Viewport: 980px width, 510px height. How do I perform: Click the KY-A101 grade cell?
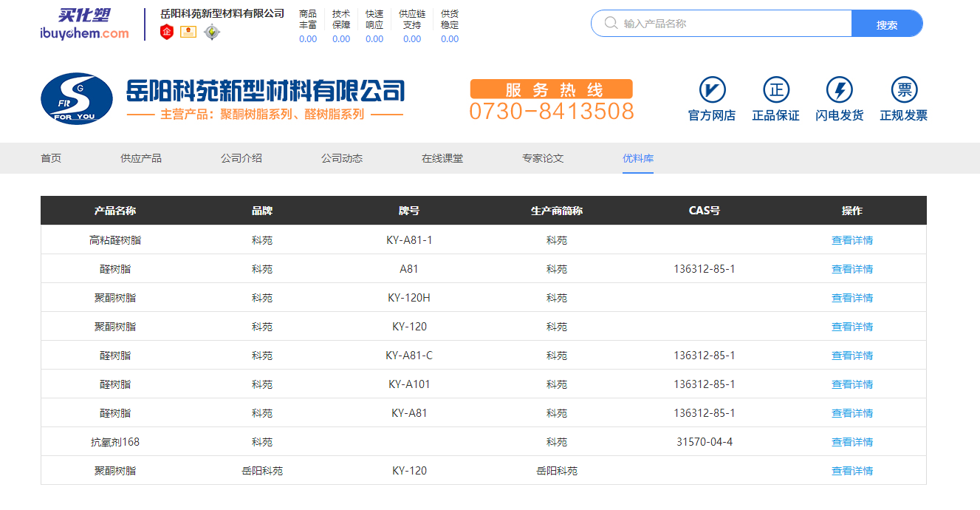409,384
